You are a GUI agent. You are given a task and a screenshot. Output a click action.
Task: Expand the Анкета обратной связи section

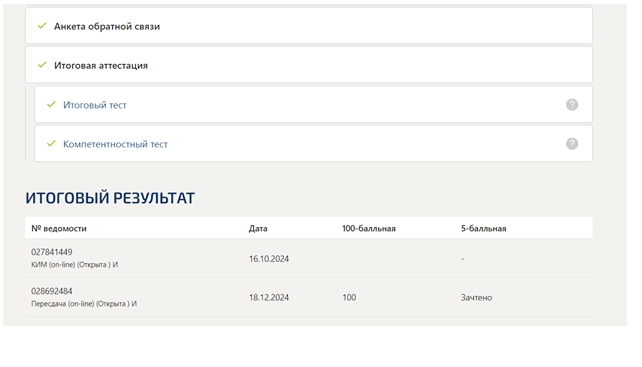[x=309, y=25]
